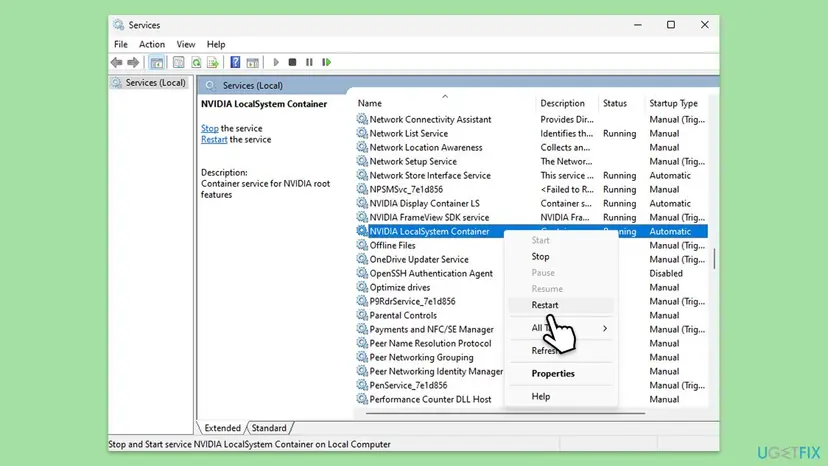Click the Back arrow toolbar icon
This screenshot has width=828, height=466.
tap(117, 62)
